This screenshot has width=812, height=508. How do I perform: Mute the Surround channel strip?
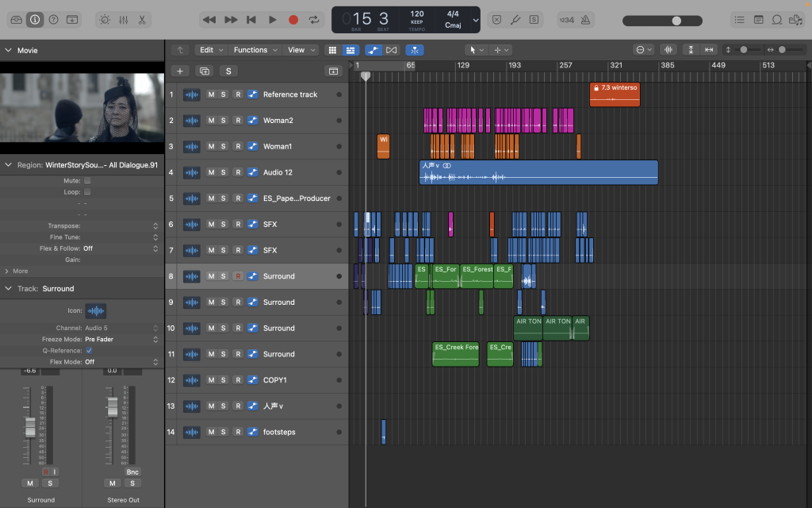(x=30, y=483)
